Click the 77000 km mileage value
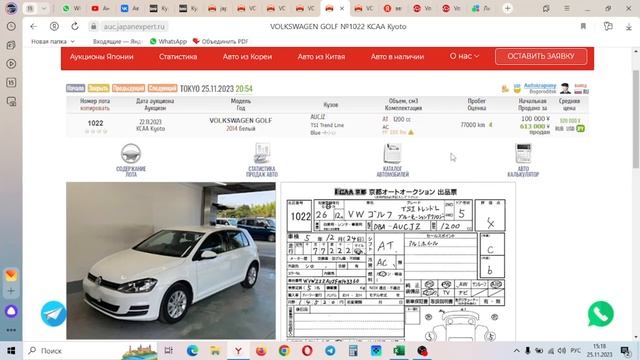640x360 pixels. point(473,124)
